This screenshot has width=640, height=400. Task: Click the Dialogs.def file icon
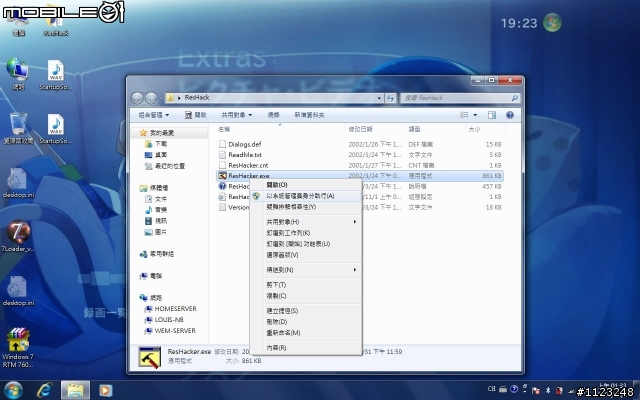click(x=222, y=144)
